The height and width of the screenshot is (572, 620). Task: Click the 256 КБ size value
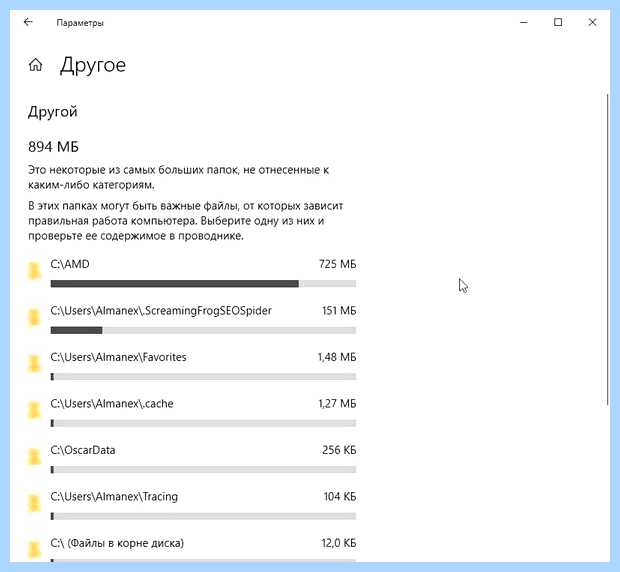coord(339,450)
